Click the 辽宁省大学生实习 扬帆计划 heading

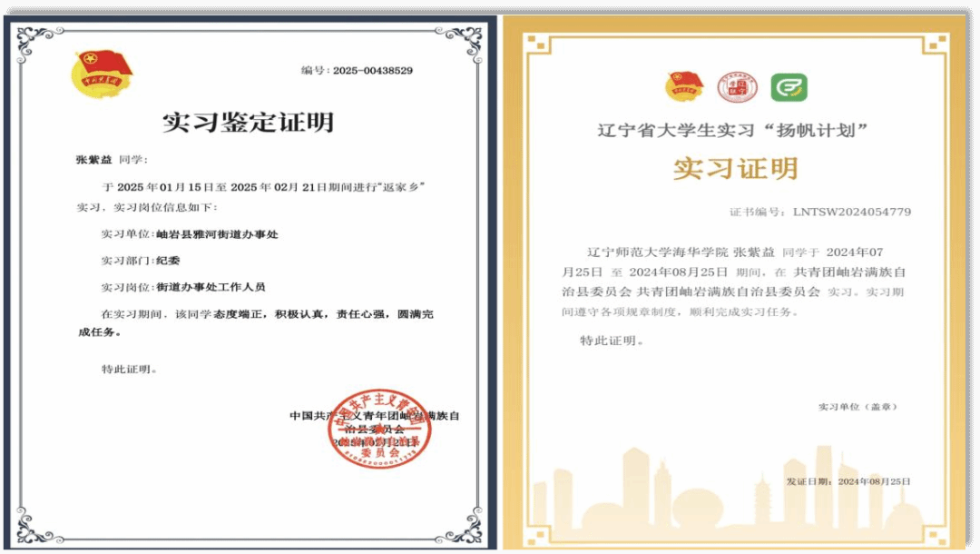[x=734, y=130]
